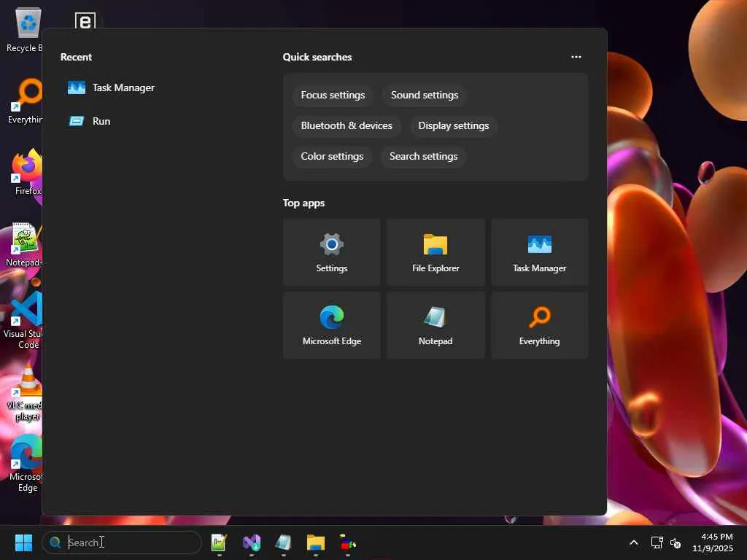Launch File Explorer from Top apps
The width and height of the screenshot is (747, 560).
point(436,252)
